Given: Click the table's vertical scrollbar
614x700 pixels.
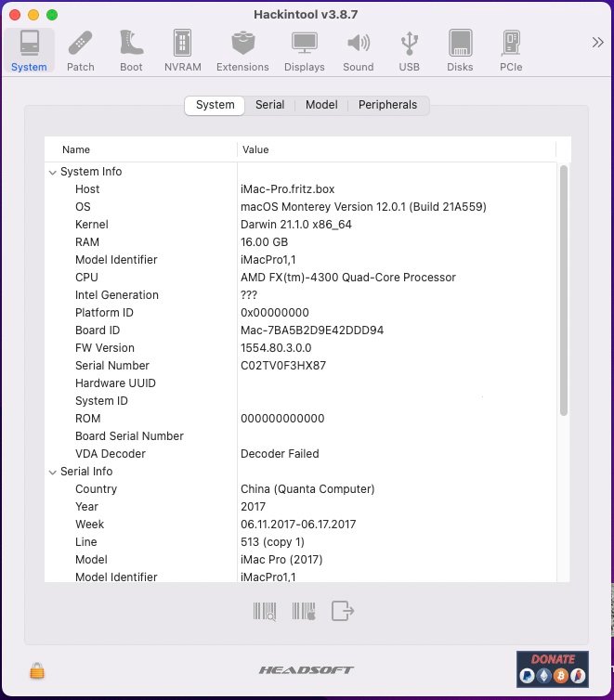Looking at the screenshot, I should click(564, 291).
